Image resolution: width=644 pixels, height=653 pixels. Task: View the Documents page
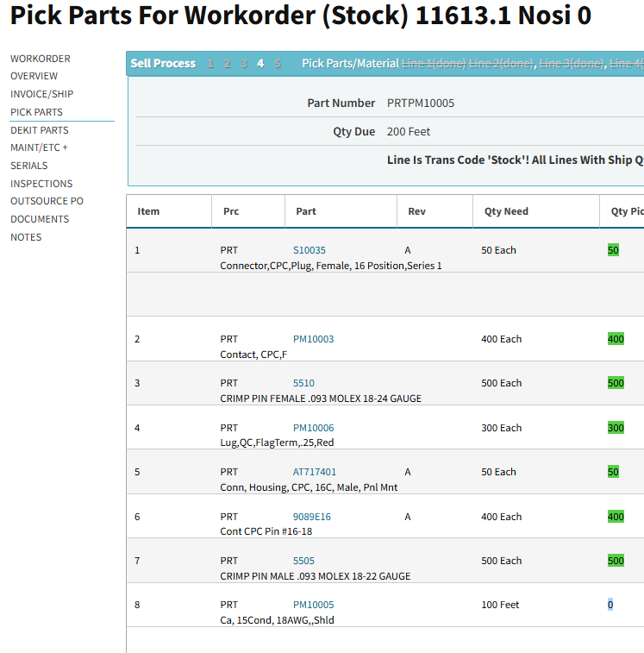pos(40,219)
